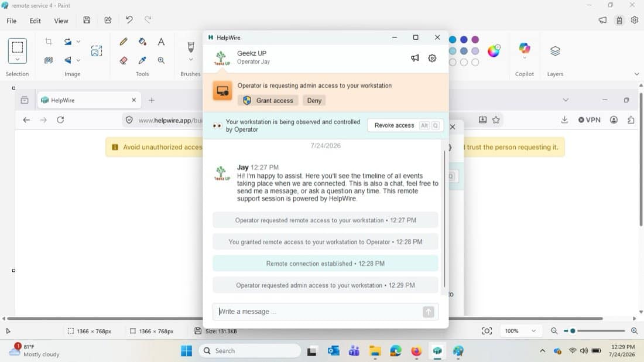644x362 pixels.
Task: Select the Fill bucket tool
Action: (x=142, y=42)
